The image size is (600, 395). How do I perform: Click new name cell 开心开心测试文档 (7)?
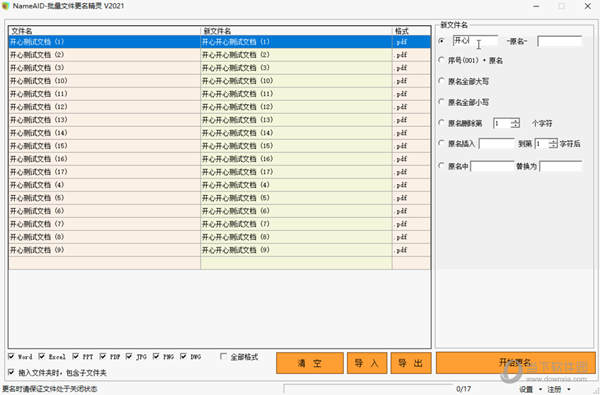coord(296,224)
